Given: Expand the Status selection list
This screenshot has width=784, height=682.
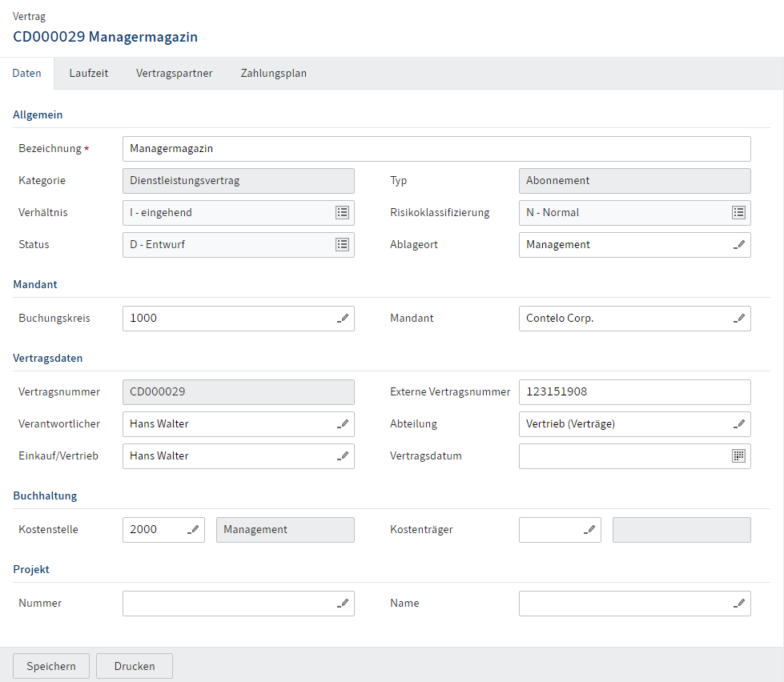Looking at the screenshot, I should click(x=342, y=245).
